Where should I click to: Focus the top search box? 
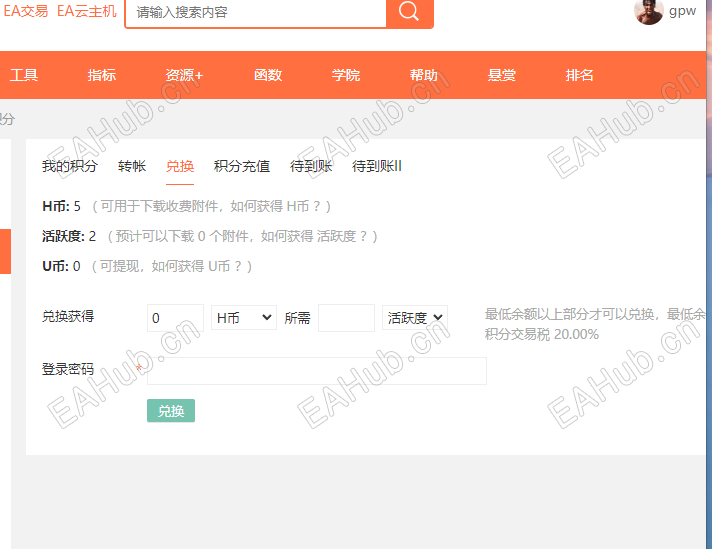tap(256, 12)
